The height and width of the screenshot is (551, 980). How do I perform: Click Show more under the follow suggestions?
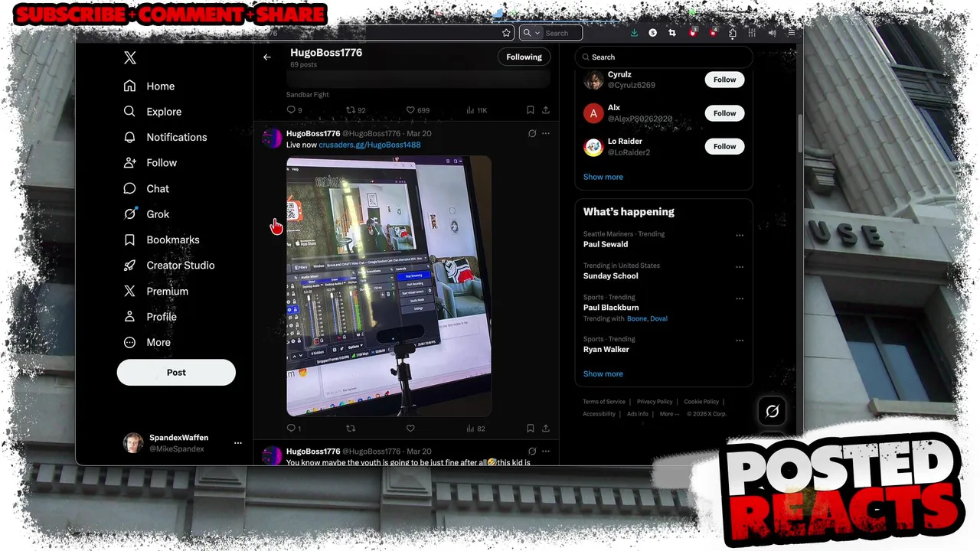(x=603, y=177)
